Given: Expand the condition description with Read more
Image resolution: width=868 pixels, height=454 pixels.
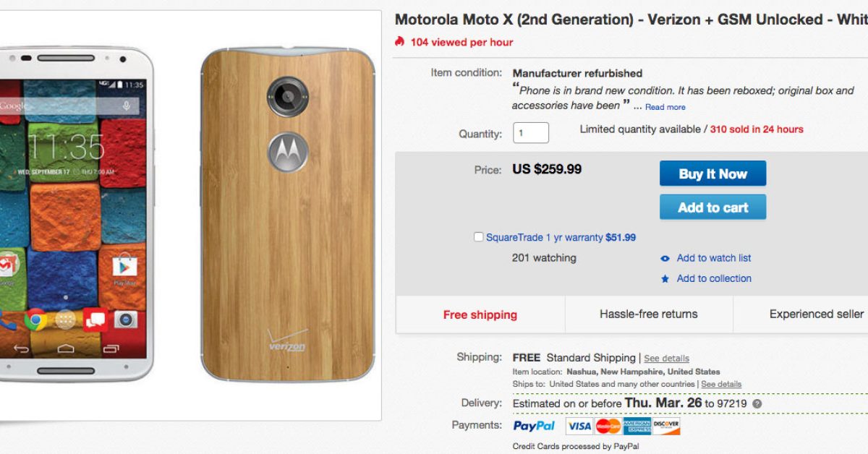Looking at the screenshot, I should coord(665,107).
